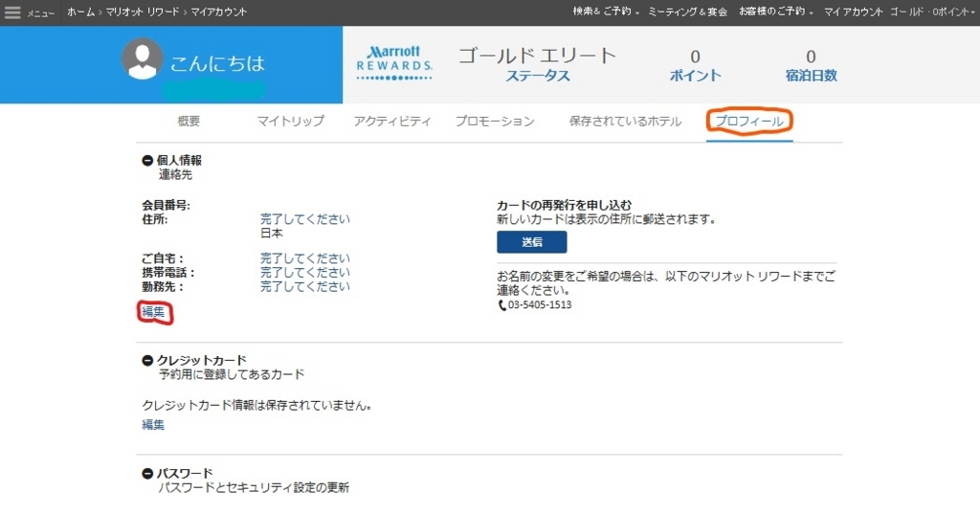Click the 送信 button
980x514 pixels.
point(532,242)
